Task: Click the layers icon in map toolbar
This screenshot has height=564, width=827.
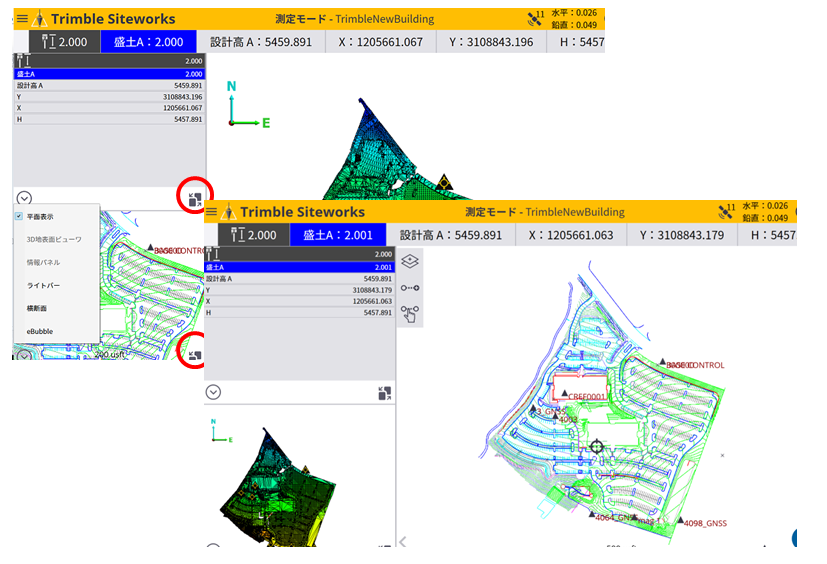Action: [x=410, y=261]
